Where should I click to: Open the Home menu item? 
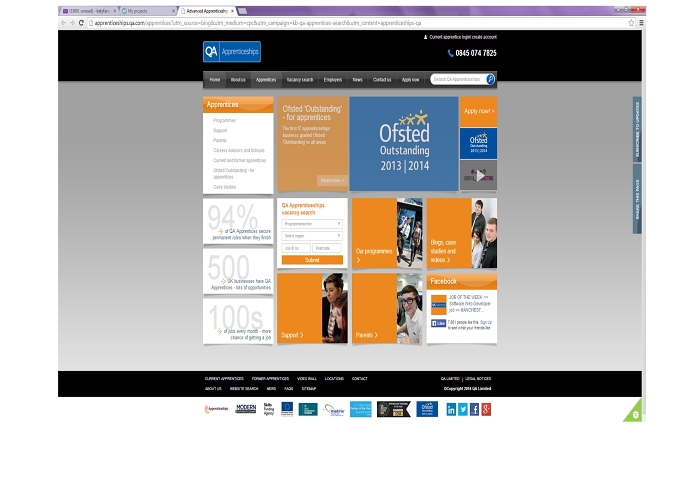point(215,80)
